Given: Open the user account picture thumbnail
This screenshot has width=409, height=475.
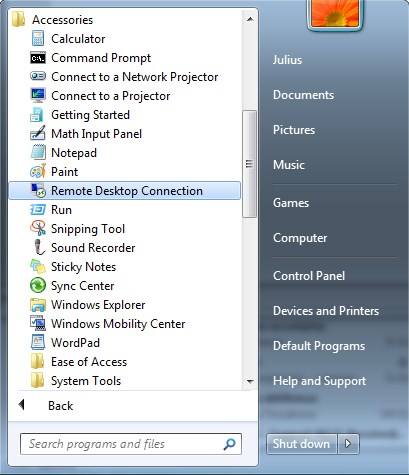Looking at the screenshot, I should (335, 14).
